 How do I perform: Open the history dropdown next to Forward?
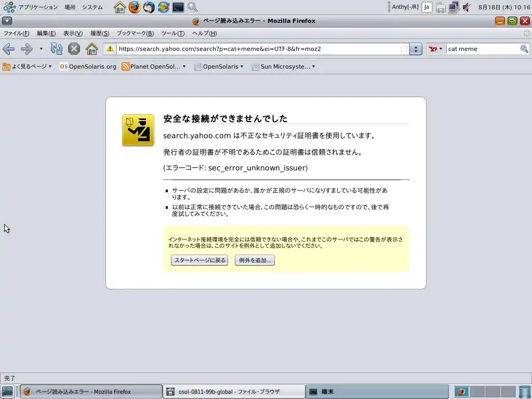(41, 49)
